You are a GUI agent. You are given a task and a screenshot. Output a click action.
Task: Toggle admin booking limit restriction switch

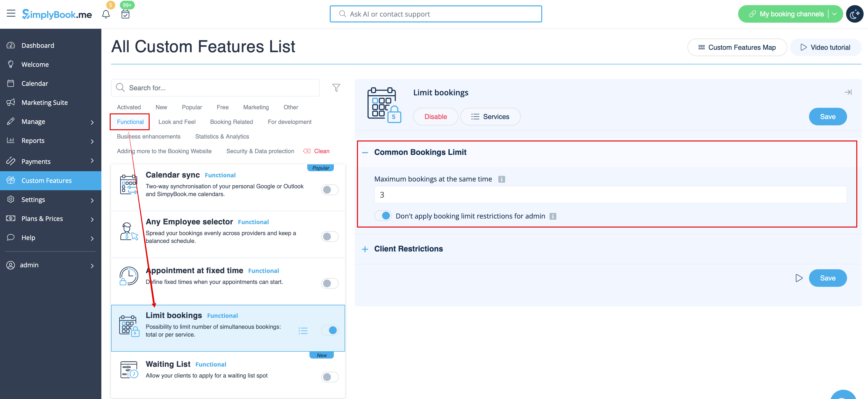click(x=383, y=216)
